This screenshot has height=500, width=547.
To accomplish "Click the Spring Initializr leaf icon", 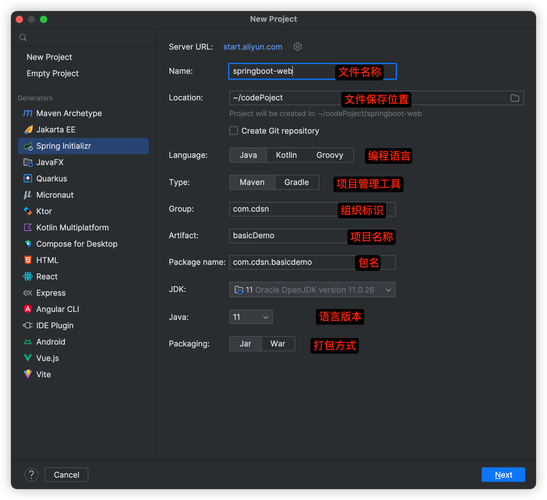I will click(28, 146).
